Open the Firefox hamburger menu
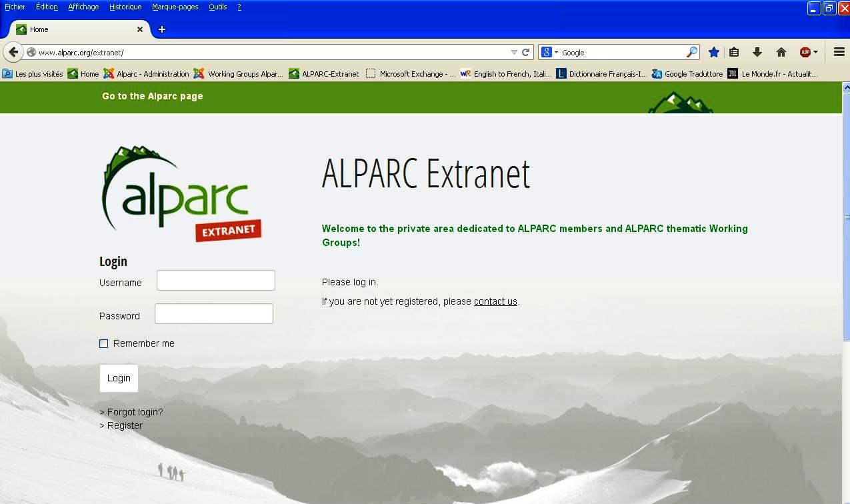The height and width of the screenshot is (504, 850). click(839, 52)
